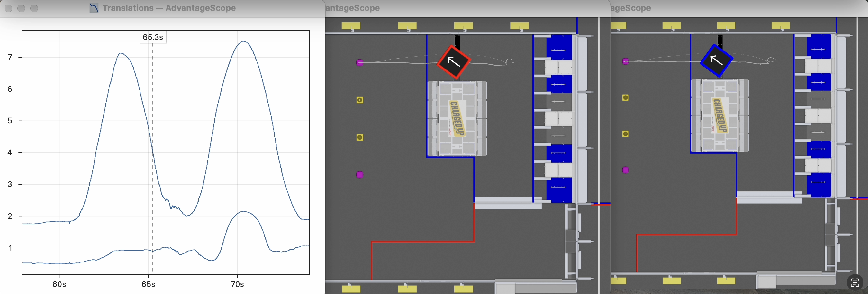Click the topmost purple cube in middle field view
The height and width of the screenshot is (294, 868).
tap(359, 62)
